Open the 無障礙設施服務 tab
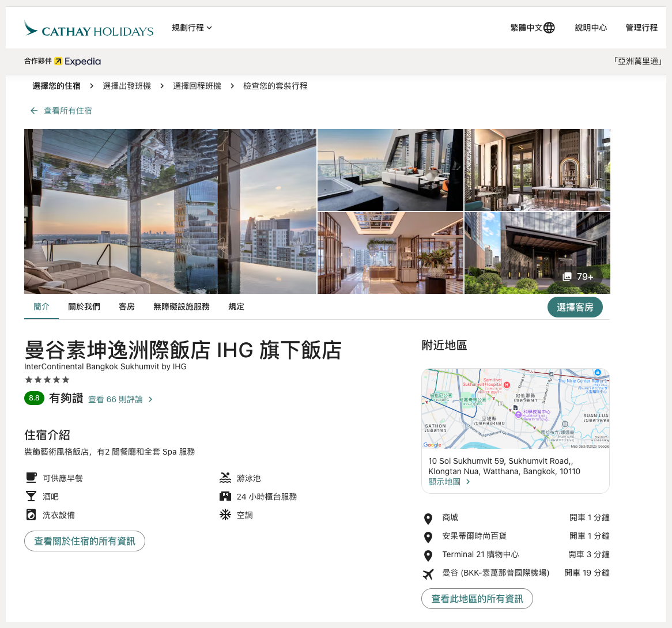Screen dimensions: 672x628 (182, 307)
